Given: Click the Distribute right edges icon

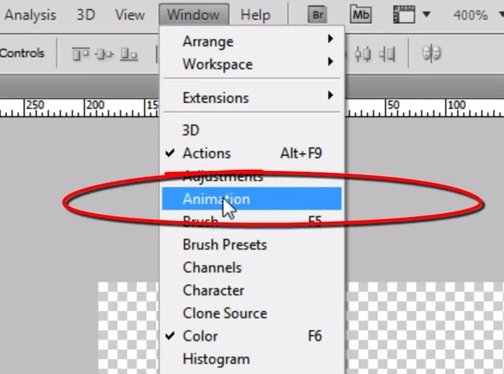Looking at the screenshot, I should (387, 54).
